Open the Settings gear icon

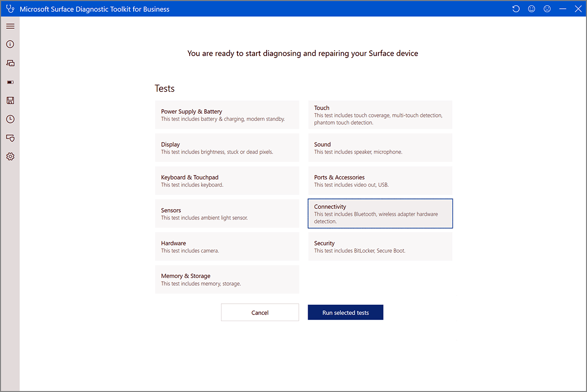(x=10, y=156)
